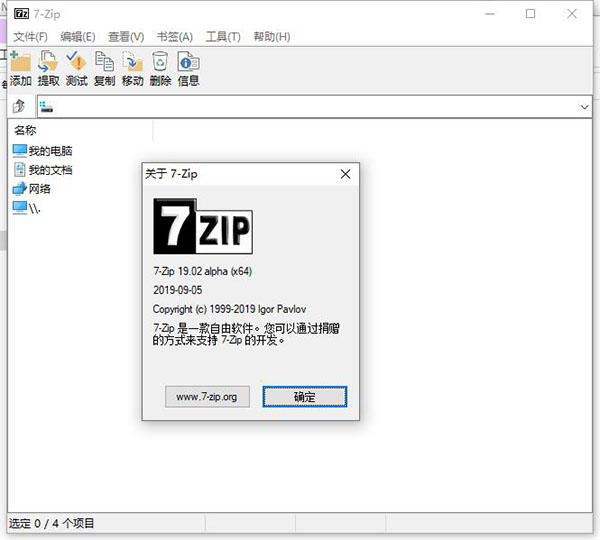Go up one folder level arrow icon
The width and height of the screenshot is (600, 540).
pos(18,106)
